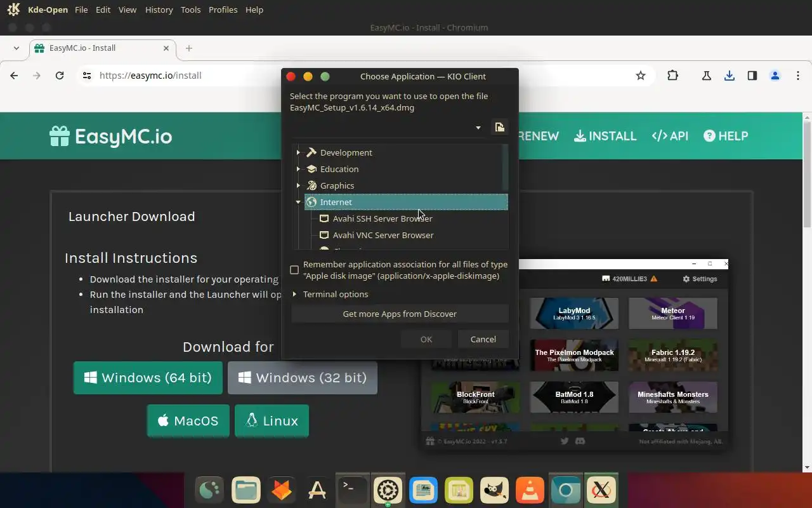The width and height of the screenshot is (812, 508).
Task: Open Chromium three-dot menu
Action: click(x=797, y=76)
